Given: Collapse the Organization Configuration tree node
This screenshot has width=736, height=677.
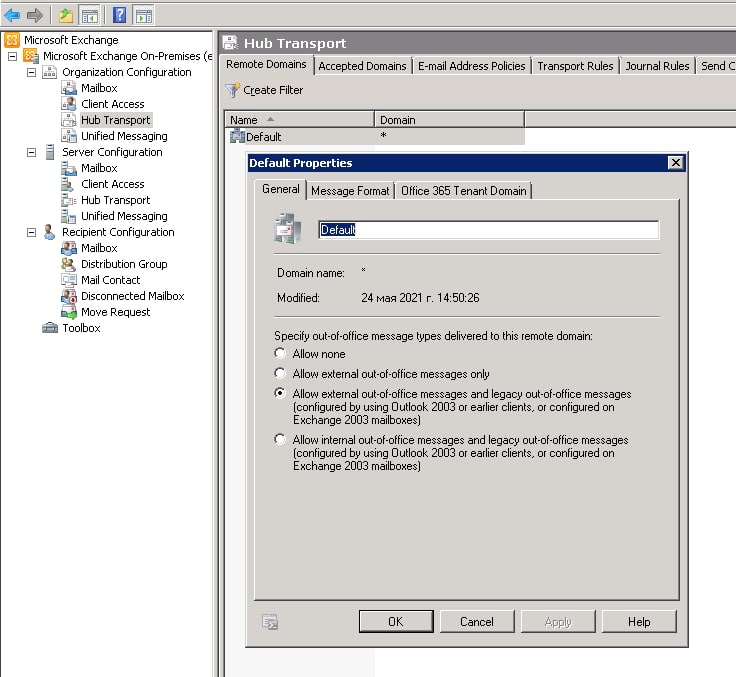Looking at the screenshot, I should coord(31,72).
